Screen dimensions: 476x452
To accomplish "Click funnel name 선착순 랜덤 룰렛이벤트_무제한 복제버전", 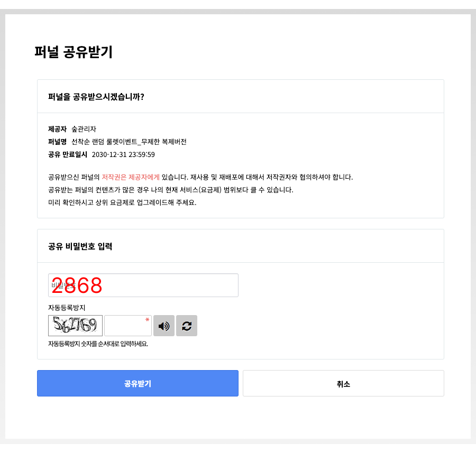I will coord(129,142).
